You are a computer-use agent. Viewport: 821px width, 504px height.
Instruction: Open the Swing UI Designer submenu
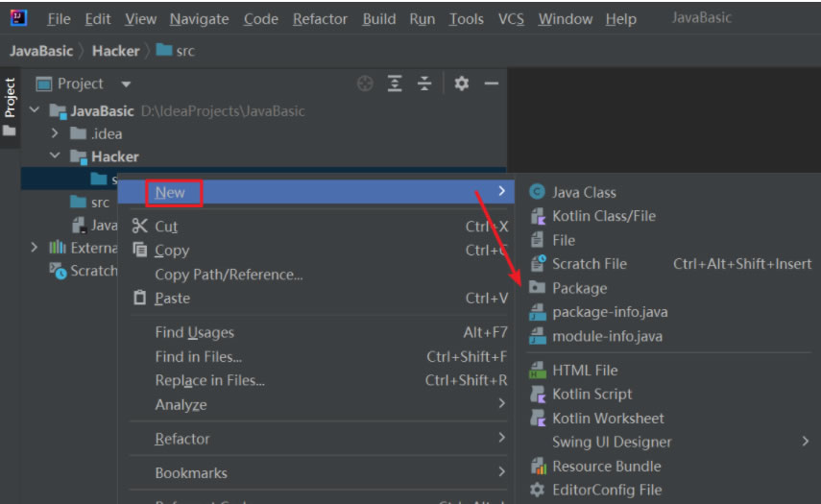[805, 442]
